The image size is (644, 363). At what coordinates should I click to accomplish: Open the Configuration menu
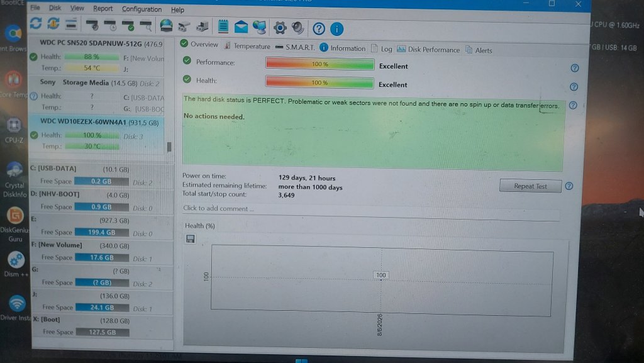(x=142, y=9)
